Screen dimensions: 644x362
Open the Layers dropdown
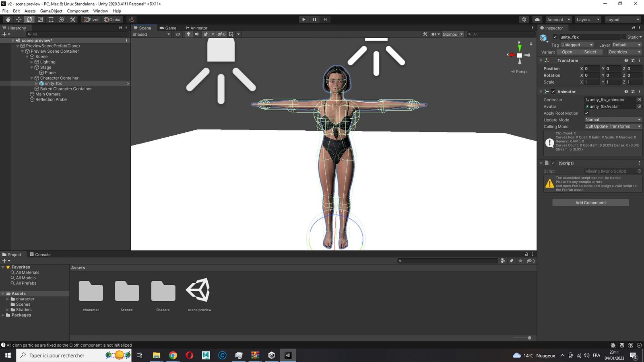pos(588,19)
